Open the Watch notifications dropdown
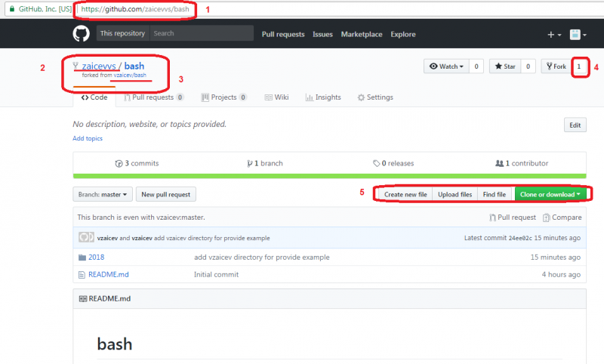 click(x=445, y=66)
